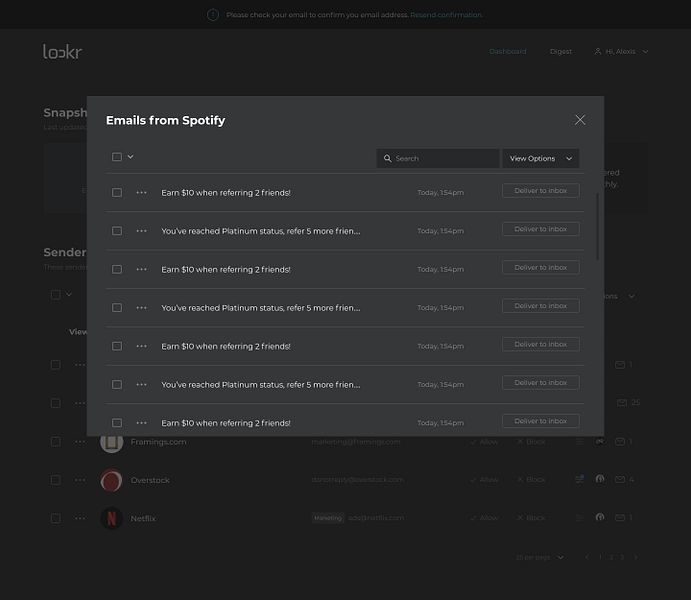Check the bottommost Earn $10 email checkbox
Viewport: 691px width, 600px height.
117,423
